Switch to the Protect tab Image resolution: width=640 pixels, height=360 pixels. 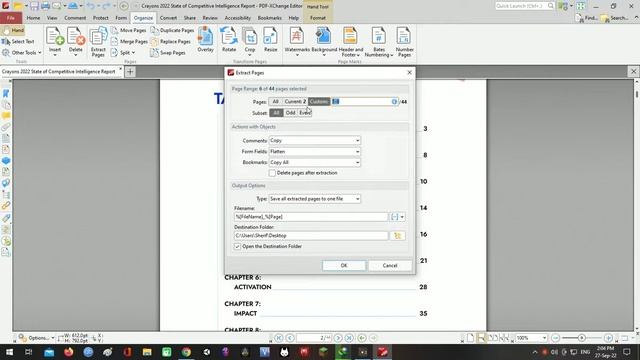tap(100, 18)
